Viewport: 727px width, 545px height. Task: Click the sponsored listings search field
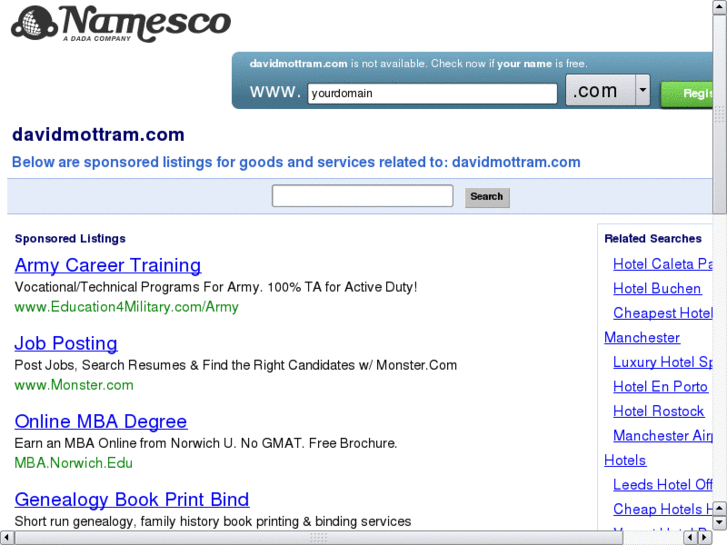click(x=363, y=196)
